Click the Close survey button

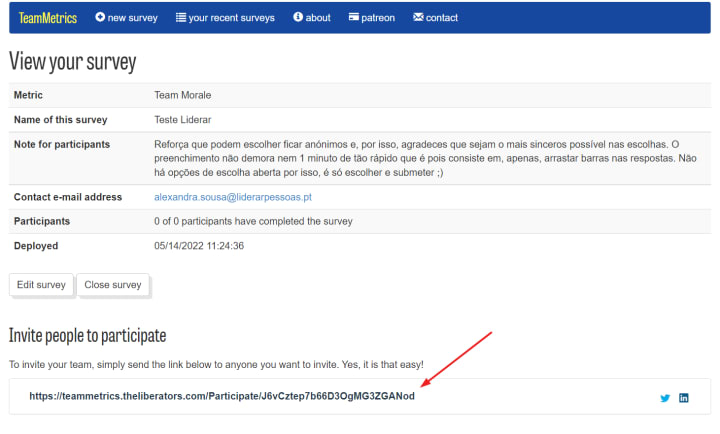[x=112, y=285]
